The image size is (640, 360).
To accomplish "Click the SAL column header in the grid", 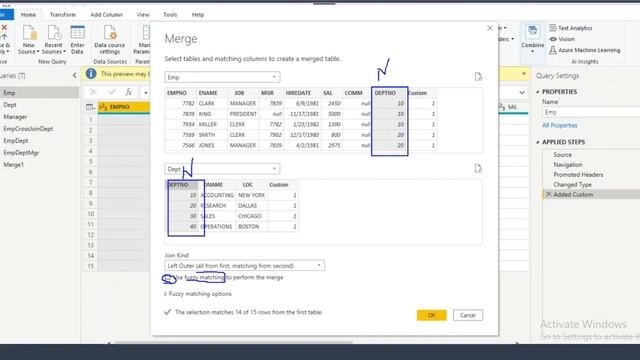I will pos(513,107).
